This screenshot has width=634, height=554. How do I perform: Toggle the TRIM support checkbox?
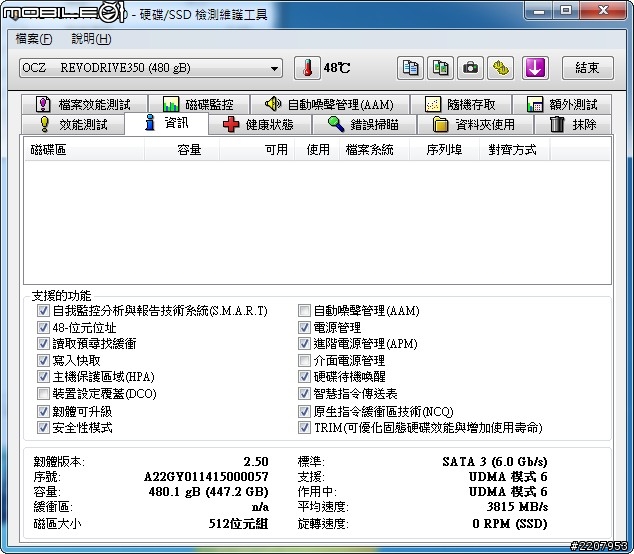pyautogui.click(x=304, y=427)
